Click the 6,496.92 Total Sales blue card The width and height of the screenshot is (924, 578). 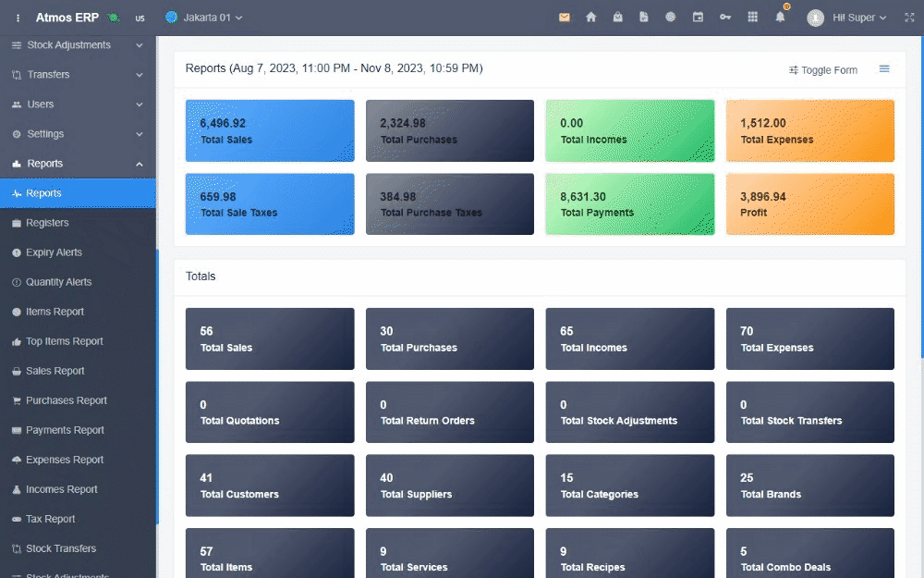pos(270,130)
